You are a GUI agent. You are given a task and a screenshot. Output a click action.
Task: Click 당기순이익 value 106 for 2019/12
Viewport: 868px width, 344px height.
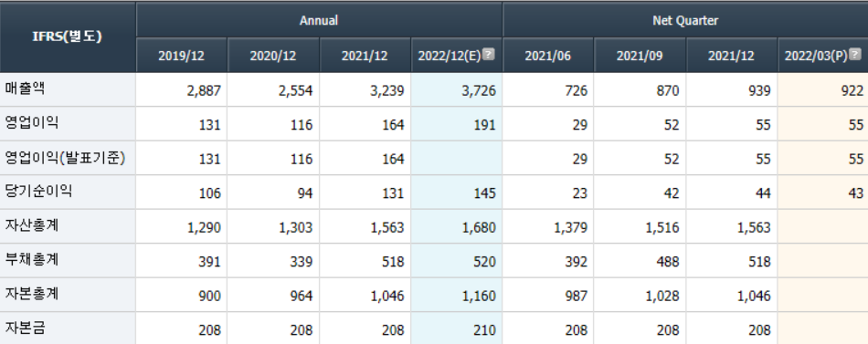pyautogui.click(x=210, y=193)
